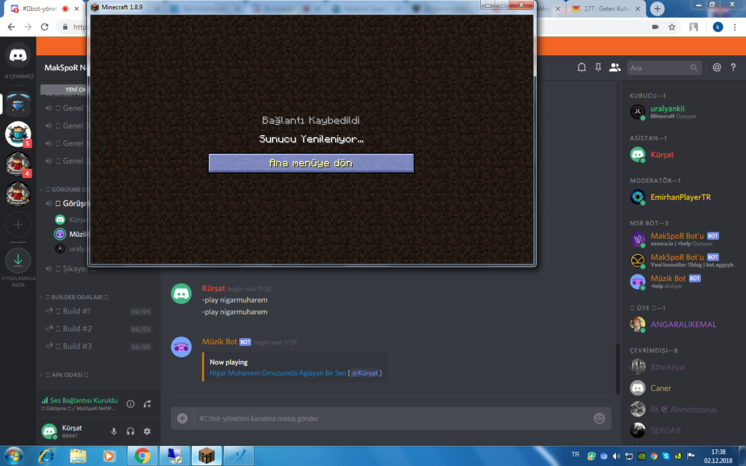Screen dimensions: 746x466
Task: Select server icon with red badge 4
Action: click(18, 164)
